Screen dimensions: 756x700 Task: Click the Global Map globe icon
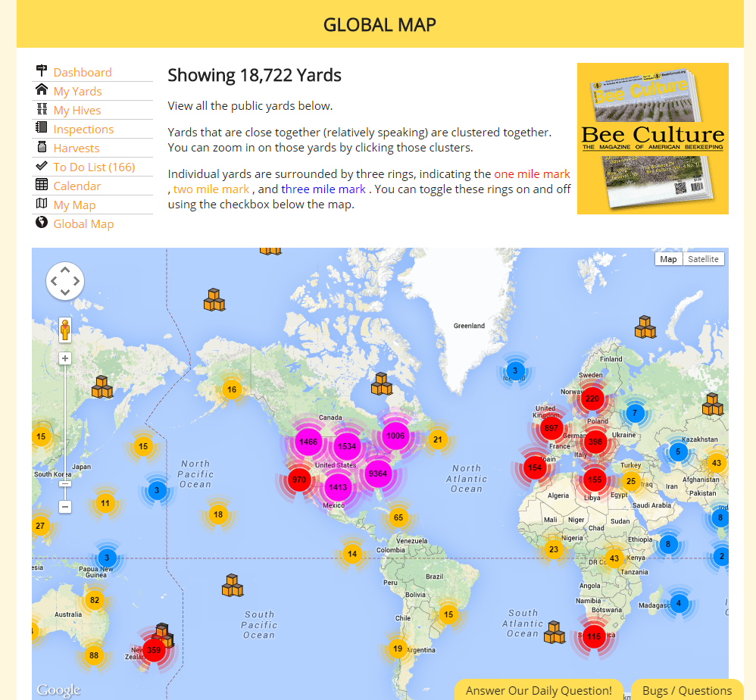click(x=42, y=223)
